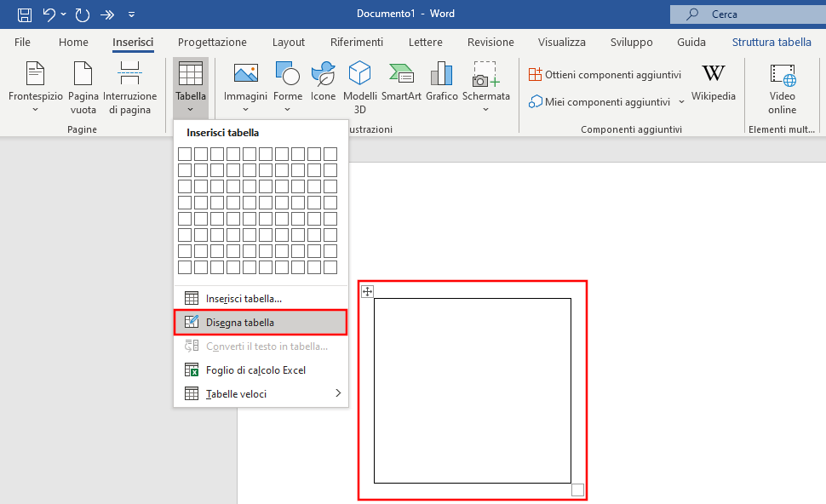Expand the Schermata dropdown arrow
Screen dimensions: 826x504
pyautogui.click(x=485, y=110)
